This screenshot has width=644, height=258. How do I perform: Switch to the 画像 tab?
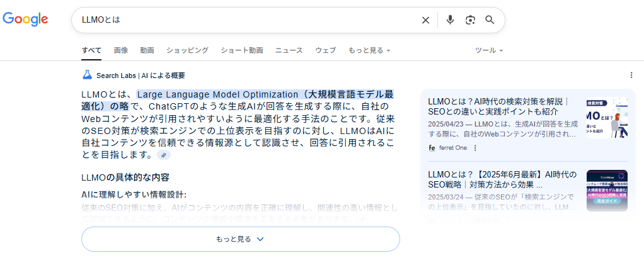121,50
